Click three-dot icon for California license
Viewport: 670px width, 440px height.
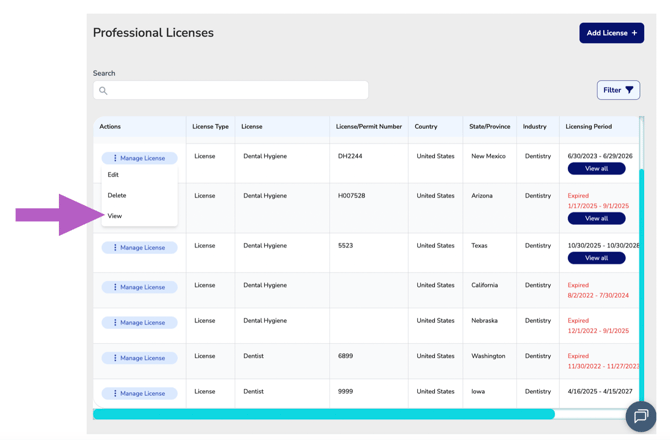[115, 287]
